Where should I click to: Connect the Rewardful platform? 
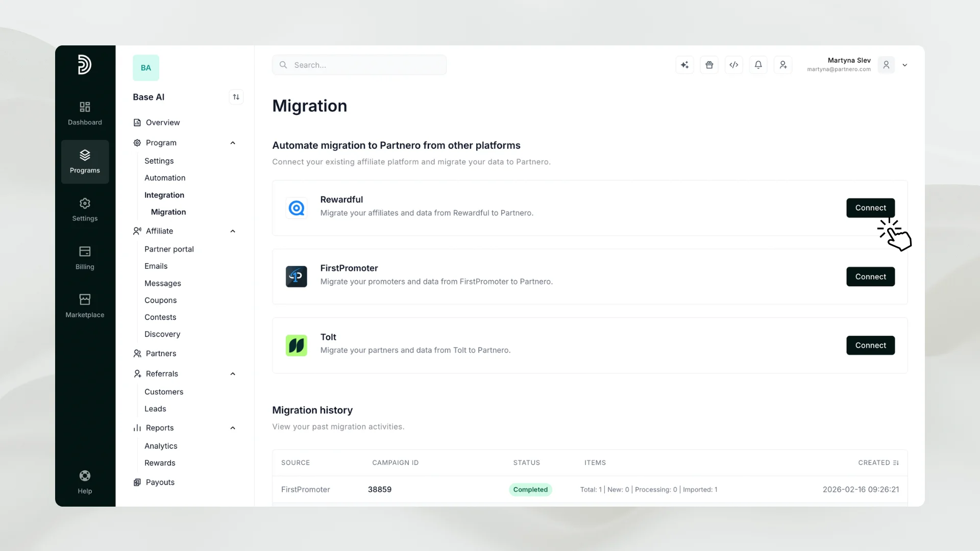pyautogui.click(x=870, y=208)
